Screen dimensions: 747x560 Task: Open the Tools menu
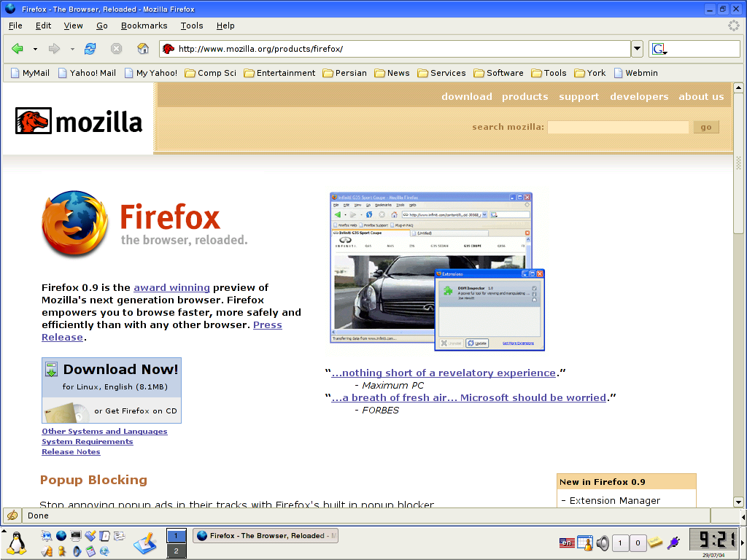coord(191,26)
